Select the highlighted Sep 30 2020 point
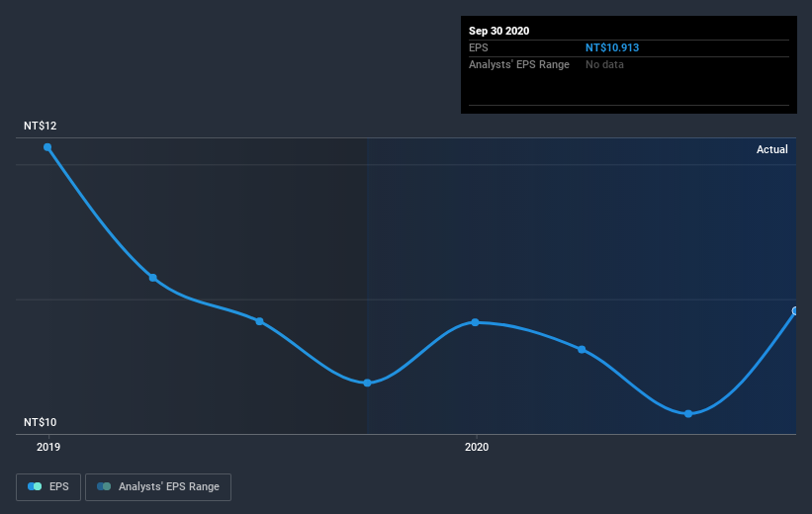Screen dimensions: 812x514 pyautogui.click(x=795, y=311)
